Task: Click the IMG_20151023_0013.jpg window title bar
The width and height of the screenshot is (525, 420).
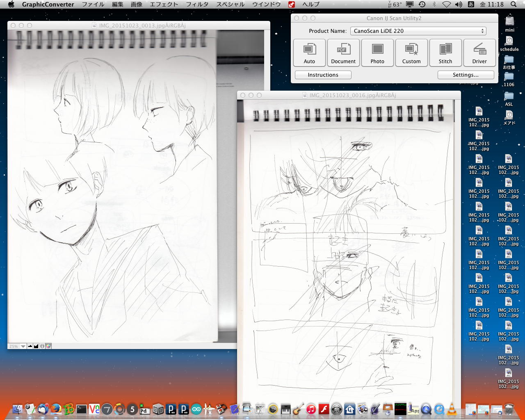Action: click(x=139, y=25)
